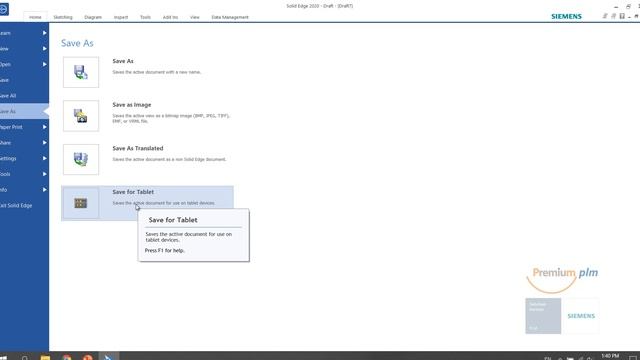Click the Solid Edge icon in the taskbar

coord(109,357)
